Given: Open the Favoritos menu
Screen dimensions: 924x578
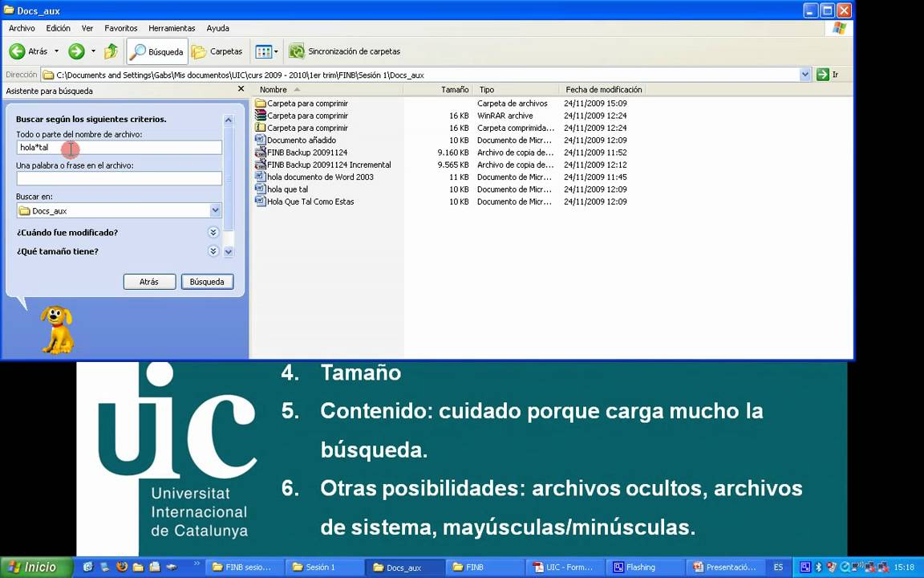Looking at the screenshot, I should 121,28.
